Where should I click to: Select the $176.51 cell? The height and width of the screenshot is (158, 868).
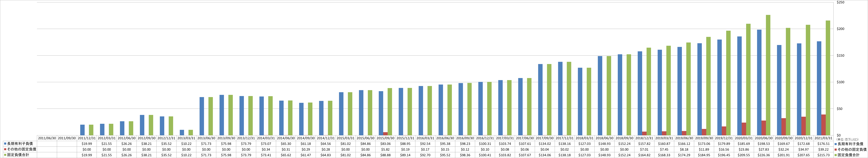coord(824,144)
